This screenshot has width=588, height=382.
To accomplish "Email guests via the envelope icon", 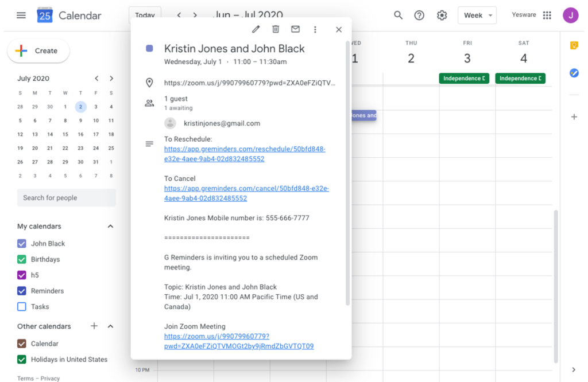I will (x=295, y=29).
